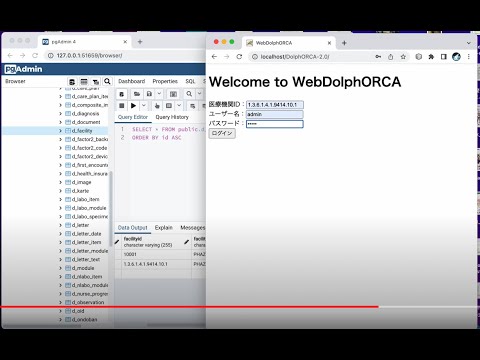The height and width of the screenshot is (360, 480).
Task: Click the database connection icon in query toolbar
Action: [122, 94]
